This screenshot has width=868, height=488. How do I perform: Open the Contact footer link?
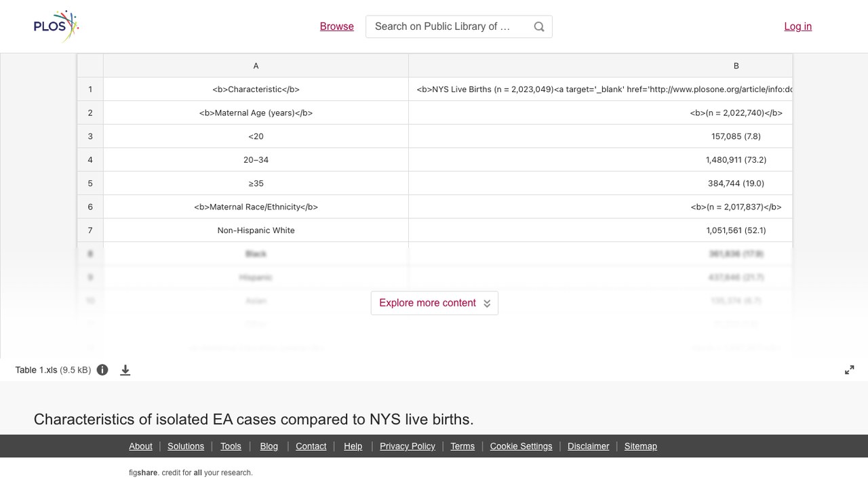[311, 446]
